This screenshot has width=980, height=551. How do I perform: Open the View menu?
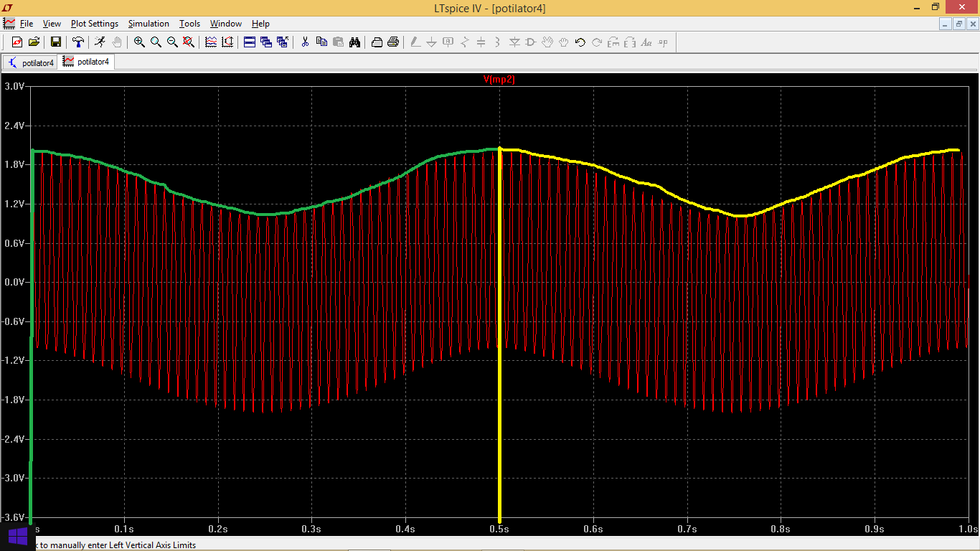click(52, 24)
